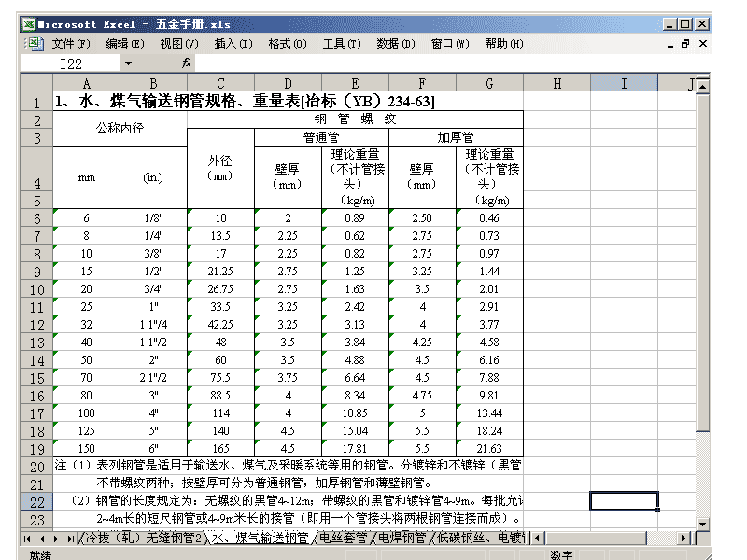This screenshot has width=747, height=560.
Task: Select row 22 header
Action: pos(36,502)
